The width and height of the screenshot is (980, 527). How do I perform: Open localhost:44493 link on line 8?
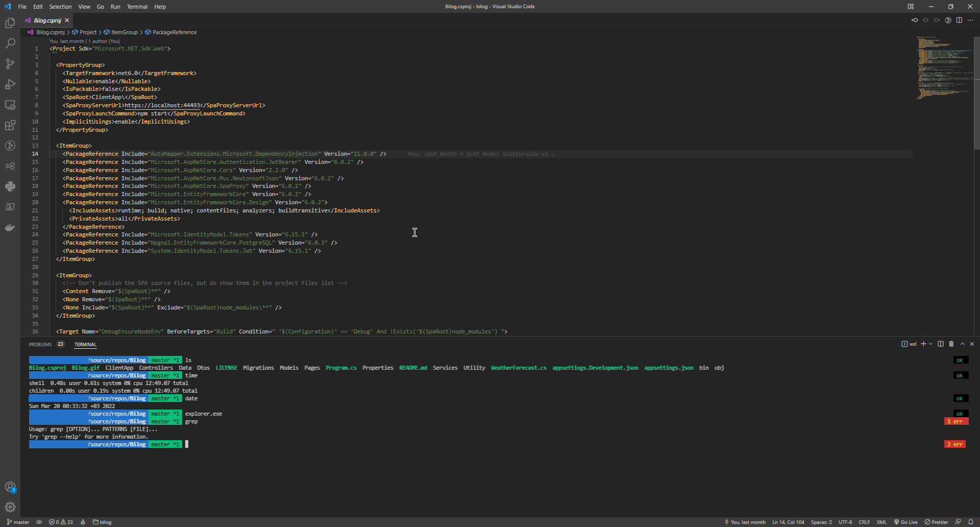[x=162, y=105]
